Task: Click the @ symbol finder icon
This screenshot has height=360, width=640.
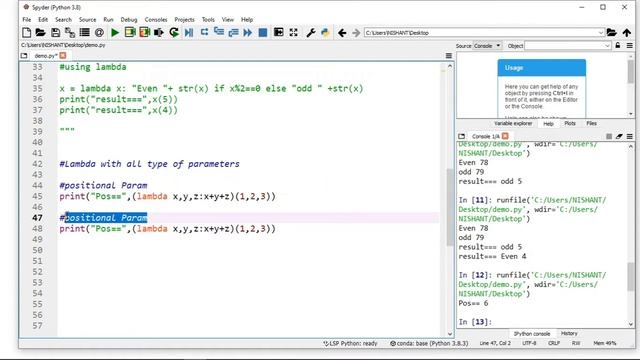Action: (x=99, y=33)
